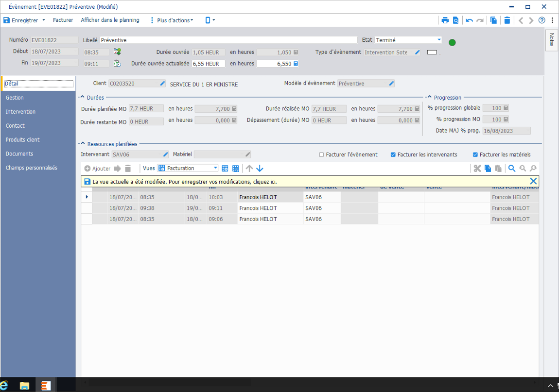Open the Notes side panel
Viewport: 559px width, 392px height.
[551, 40]
